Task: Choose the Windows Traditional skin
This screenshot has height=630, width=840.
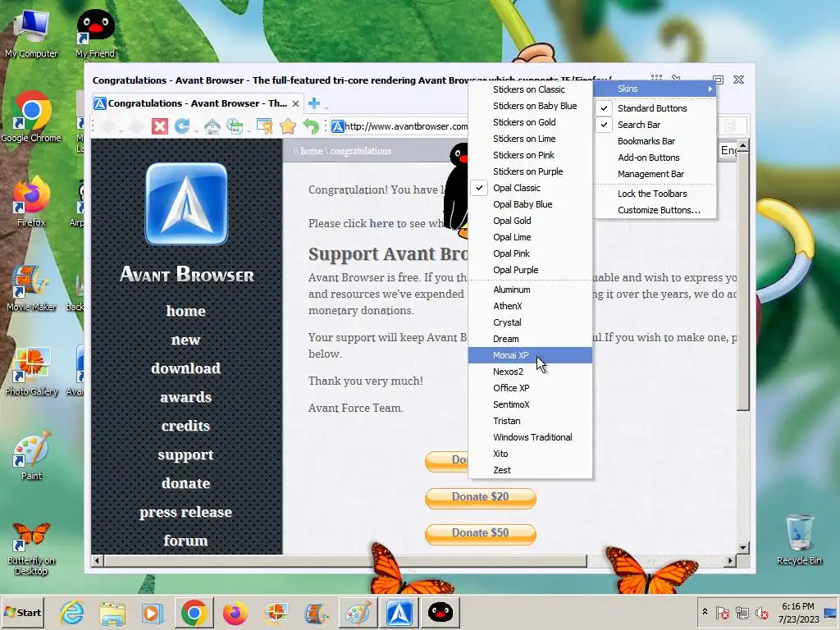Action: pyautogui.click(x=531, y=437)
